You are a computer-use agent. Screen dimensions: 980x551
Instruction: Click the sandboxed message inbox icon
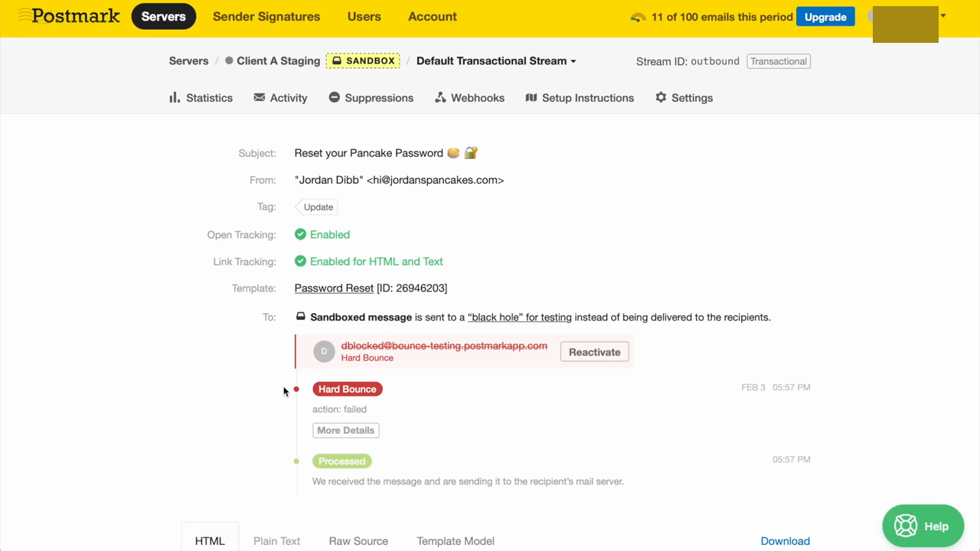(x=301, y=316)
